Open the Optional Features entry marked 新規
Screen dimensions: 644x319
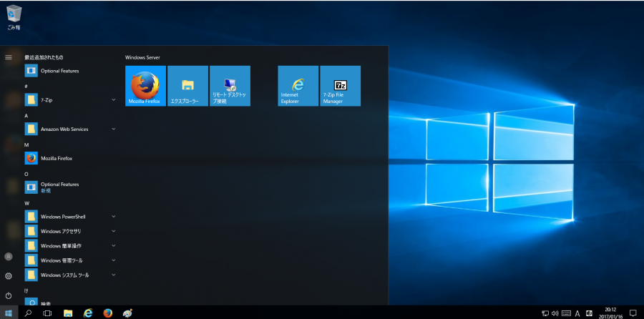(x=70, y=187)
